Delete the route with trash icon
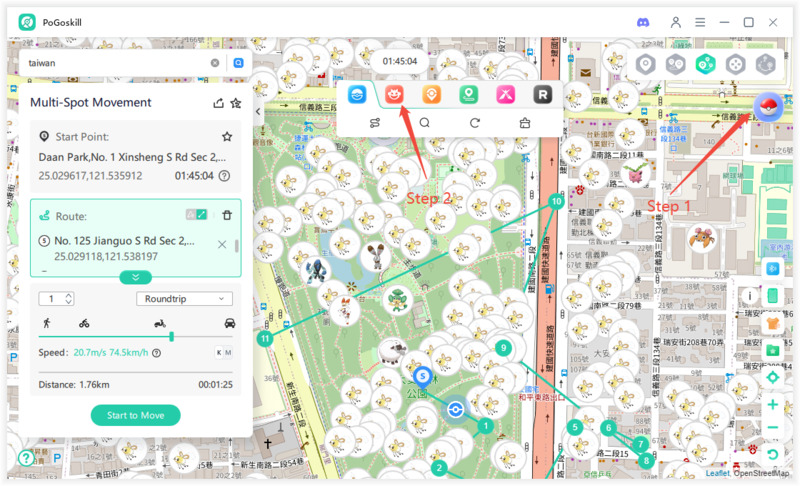Image resolution: width=800 pixels, height=486 pixels. pos(227,215)
